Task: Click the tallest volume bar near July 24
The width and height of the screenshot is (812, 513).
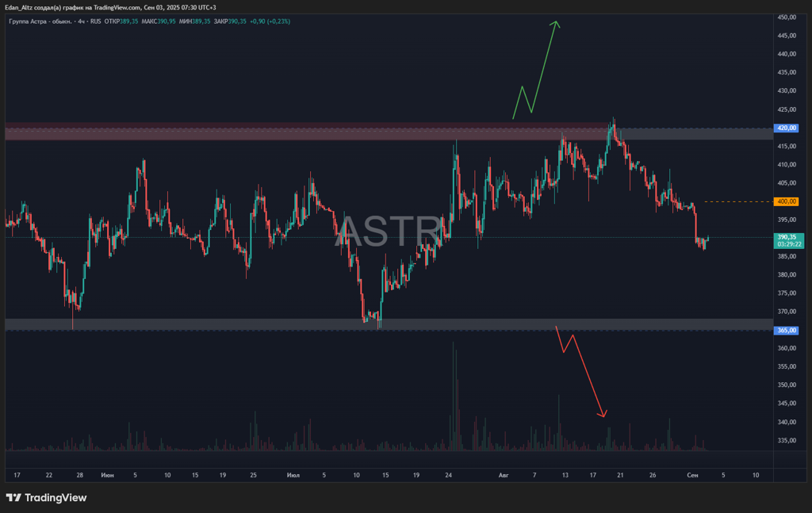Action: (x=454, y=396)
